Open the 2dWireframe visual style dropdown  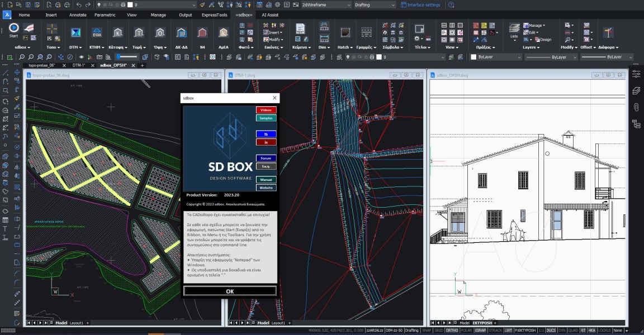[x=326, y=5]
